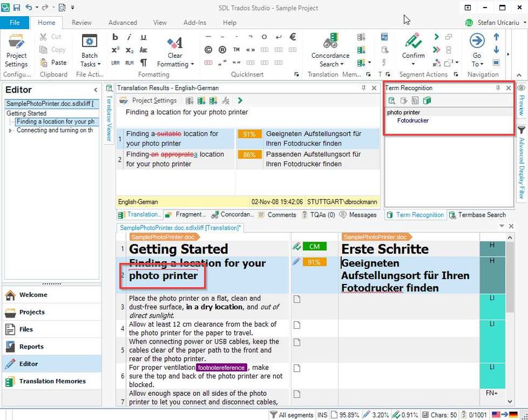Viewport: 528px width, 420px height.
Task: Open the Add-Ins ribbon tab
Action: pos(194,22)
